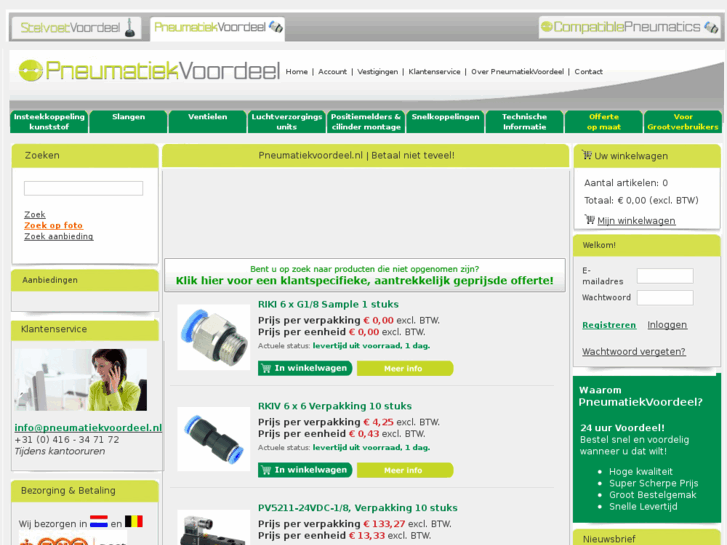Open the StelvoetVoordeel site tab
727x545 pixels.
(76, 28)
